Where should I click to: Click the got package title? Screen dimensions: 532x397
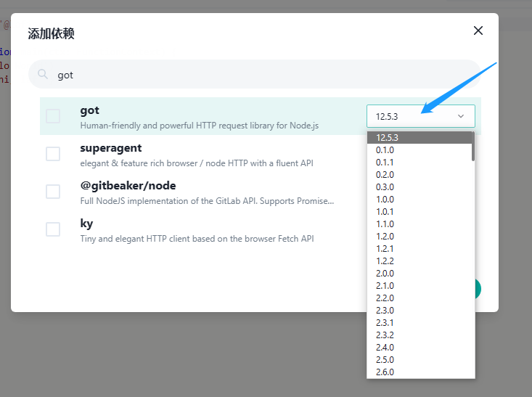point(90,110)
